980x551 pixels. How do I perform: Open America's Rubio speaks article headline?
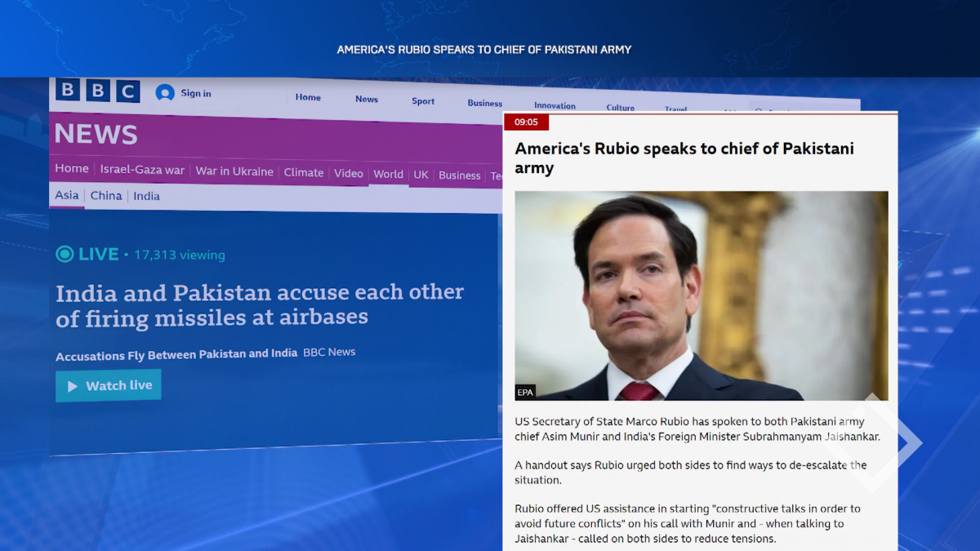point(684,158)
